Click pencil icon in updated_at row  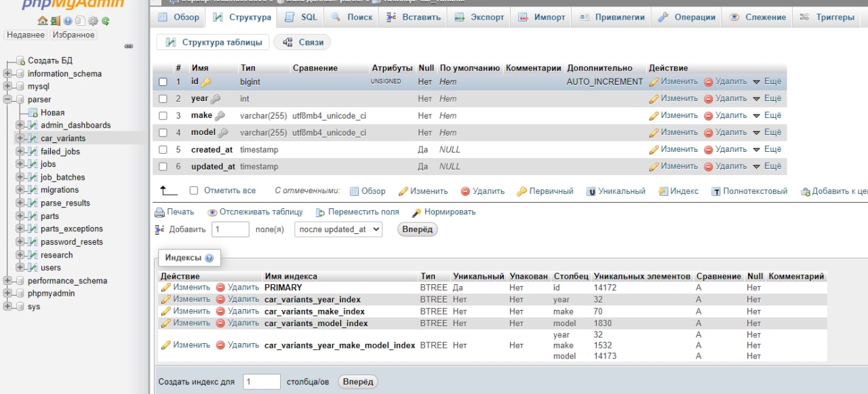[654, 166]
